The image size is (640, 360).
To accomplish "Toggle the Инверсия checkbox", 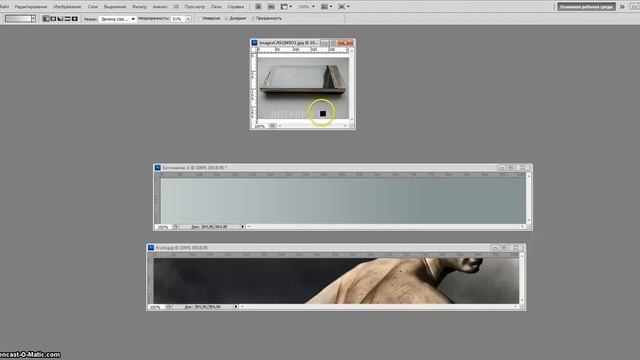I will [200, 19].
